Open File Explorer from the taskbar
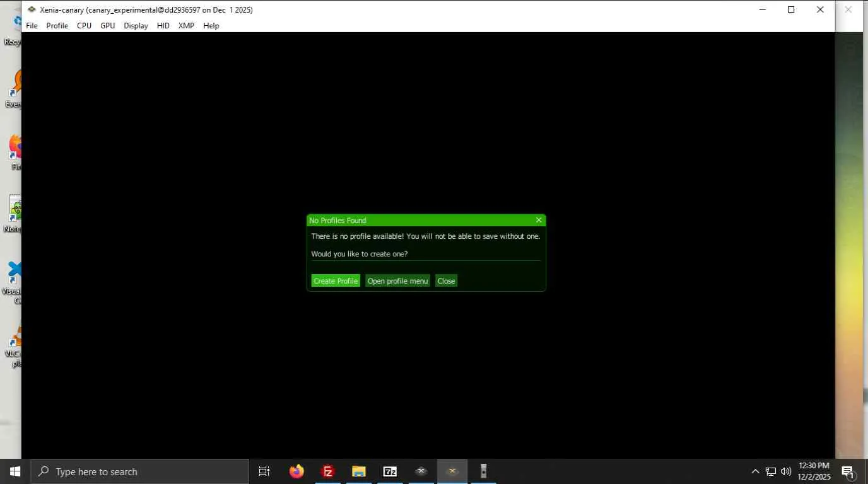Viewport: 868px width, 484px height. (x=359, y=471)
